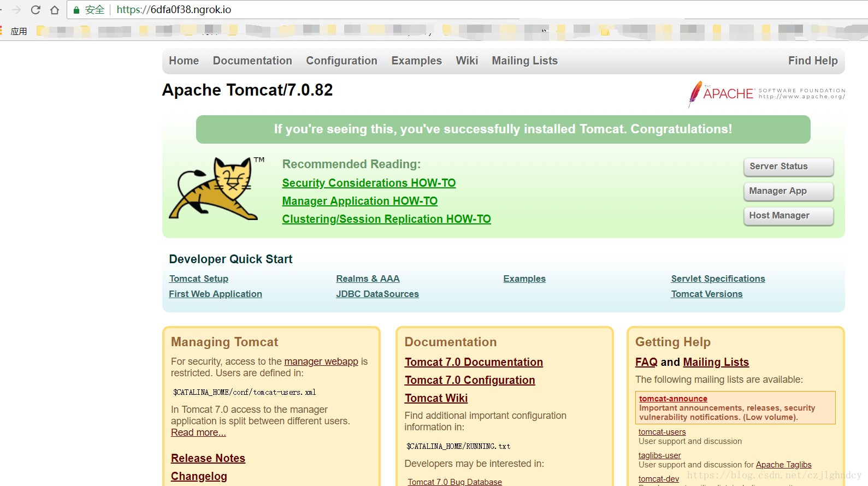
Task: Open the Home nav item
Action: [184, 61]
